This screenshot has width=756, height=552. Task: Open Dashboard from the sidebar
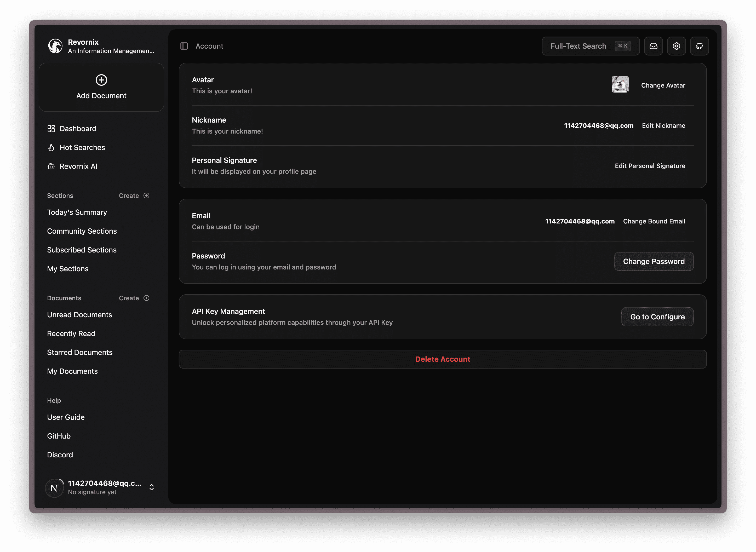78,129
